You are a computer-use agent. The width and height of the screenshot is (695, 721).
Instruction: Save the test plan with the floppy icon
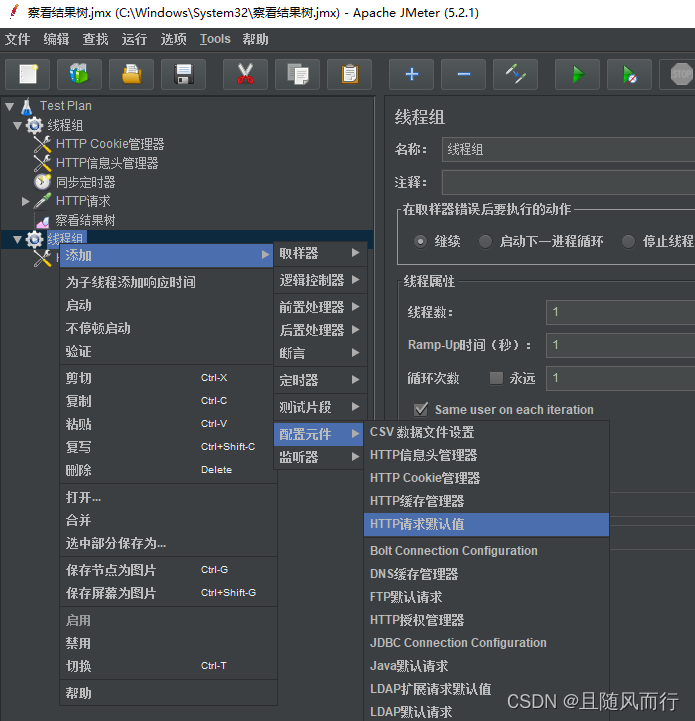tap(184, 74)
